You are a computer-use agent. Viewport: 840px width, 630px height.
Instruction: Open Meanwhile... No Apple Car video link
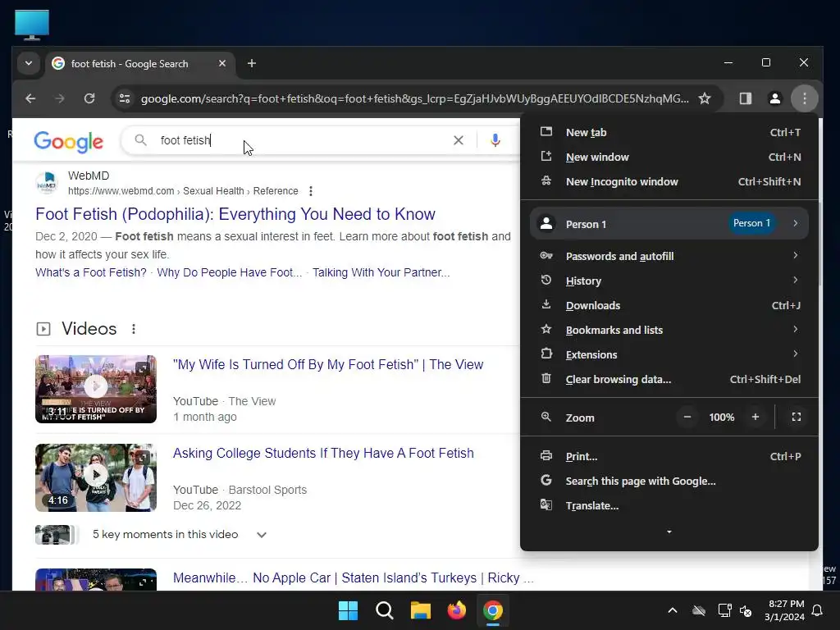[x=353, y=578]
